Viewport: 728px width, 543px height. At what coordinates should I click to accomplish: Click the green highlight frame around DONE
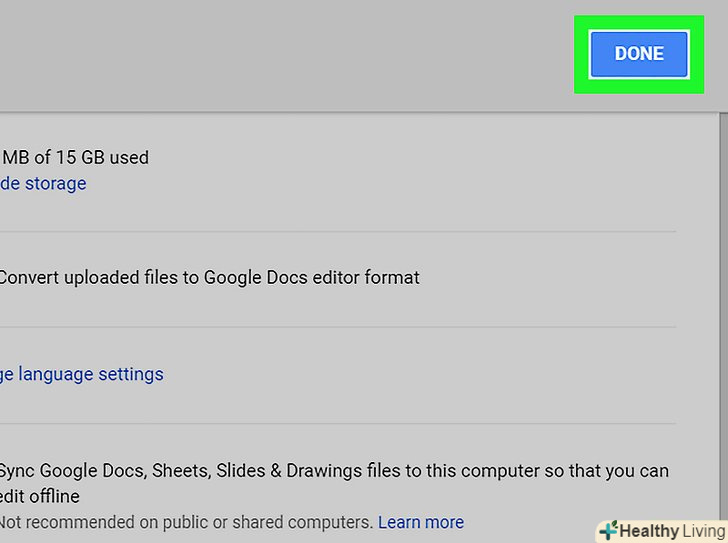click(581, 54)
